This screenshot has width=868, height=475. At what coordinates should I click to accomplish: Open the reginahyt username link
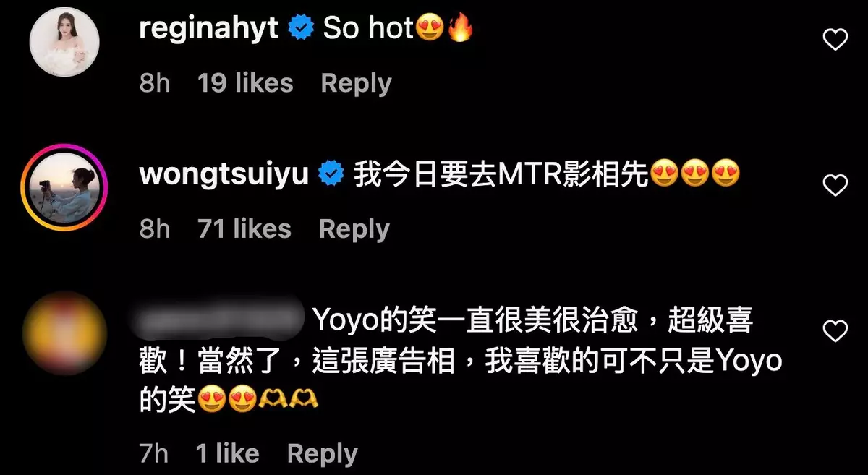coord(208,29)
